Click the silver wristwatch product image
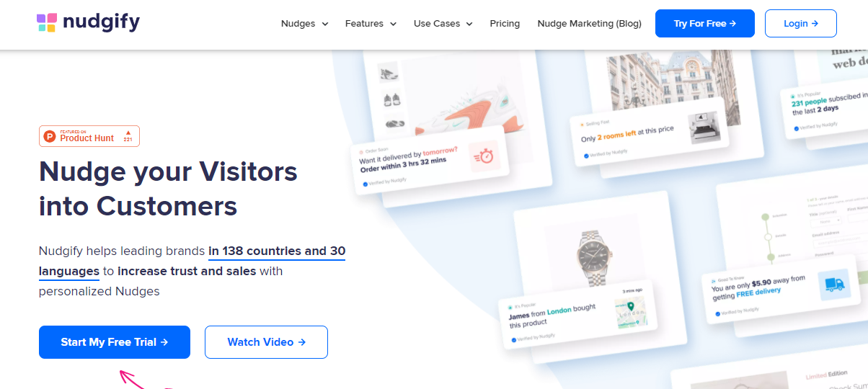Viewport: 868px width, 389px height. click(597, 252)
